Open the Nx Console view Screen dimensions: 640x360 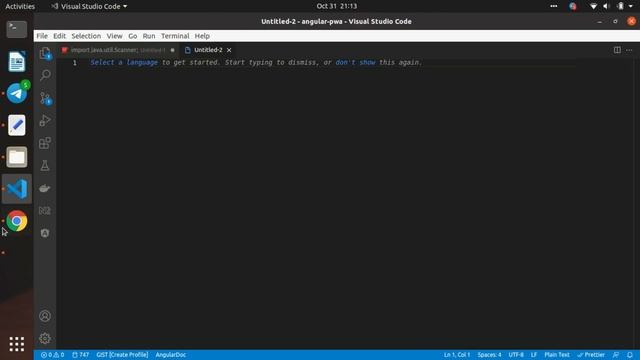tap(45, 211)
